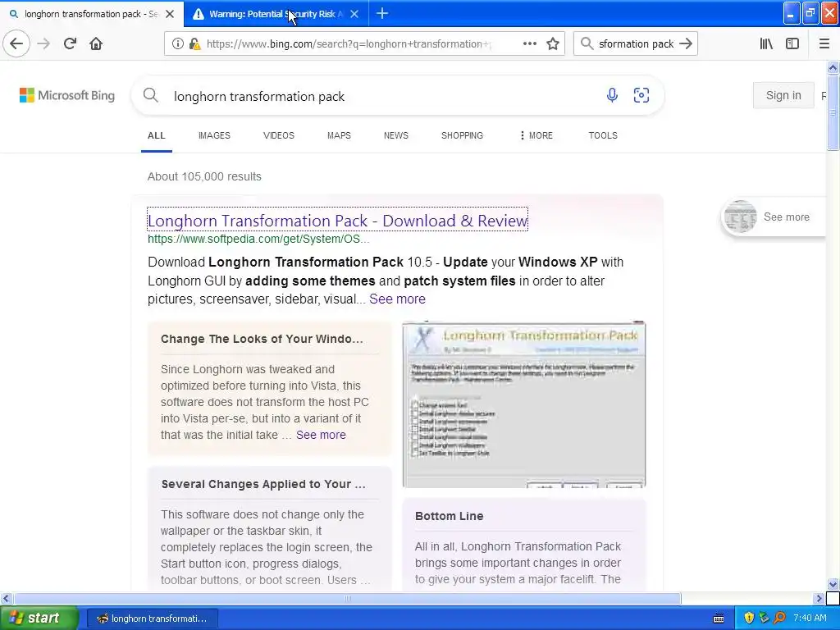Click the search bar magnifier icon
Viewport: 840px width, 630px height.
coord(587,44)
